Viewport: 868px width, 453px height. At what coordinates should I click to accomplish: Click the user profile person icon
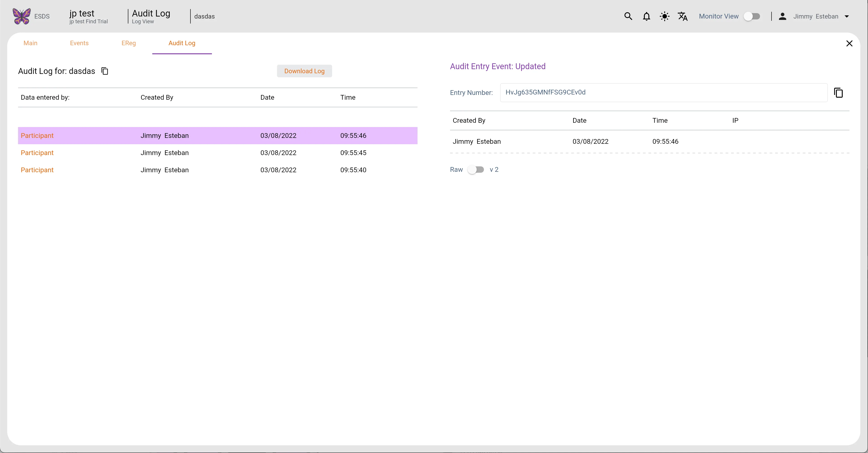point(782,16)
